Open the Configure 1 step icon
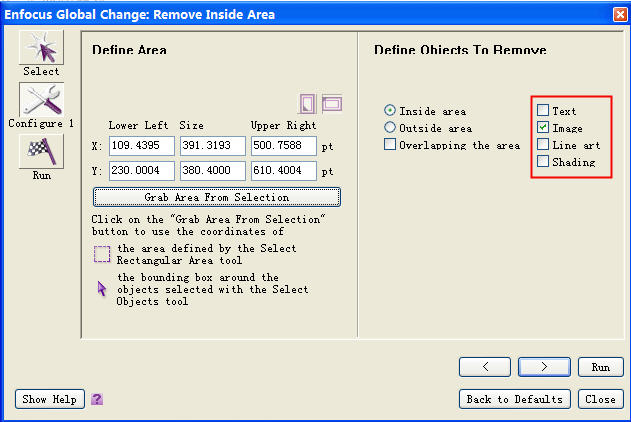Image resolution: width=631 pixels, height=422 pixels. click(41, 99)
